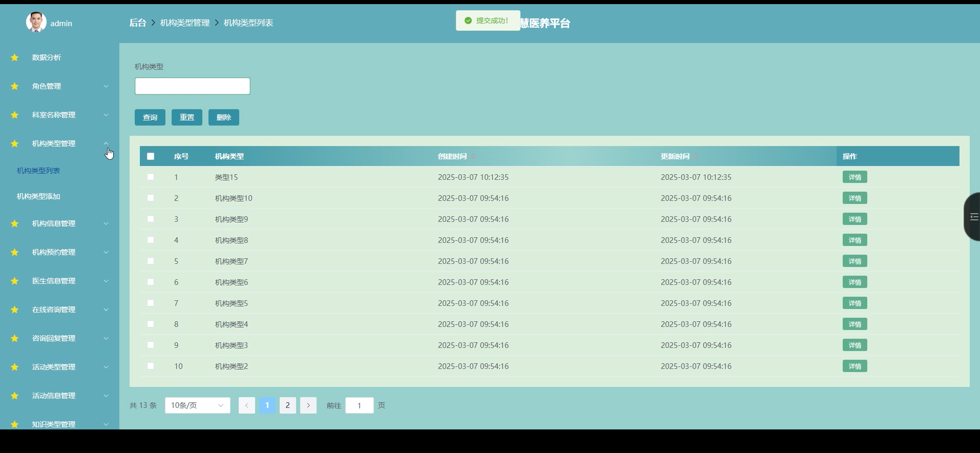Open 详情 for 机构类型6 row
Screen dimensions: 980x453
[854, 282]
